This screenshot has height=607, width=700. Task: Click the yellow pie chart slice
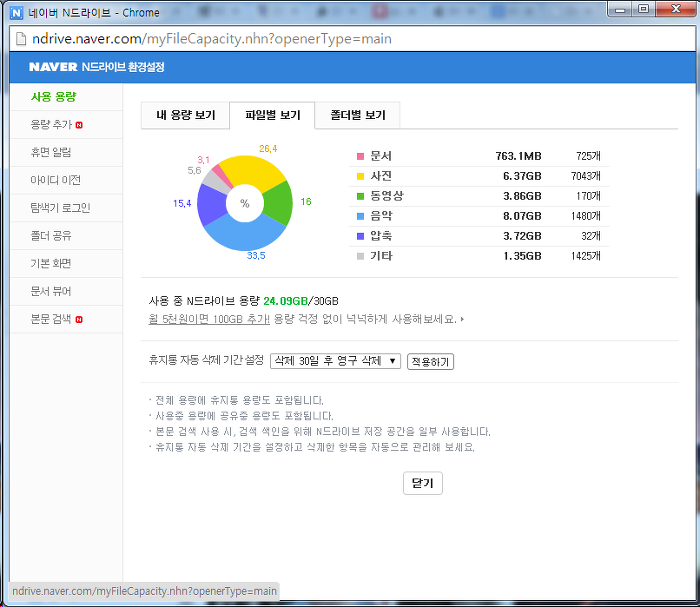252,172
